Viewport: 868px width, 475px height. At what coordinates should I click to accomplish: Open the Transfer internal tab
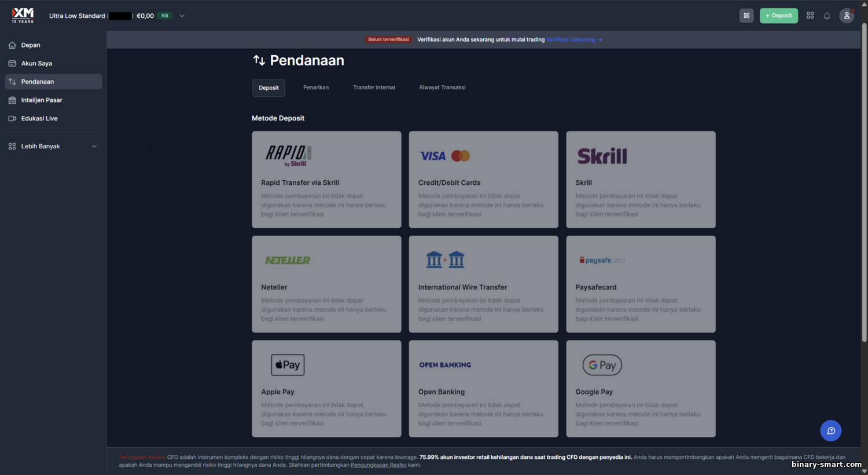[x=374, y=87]
